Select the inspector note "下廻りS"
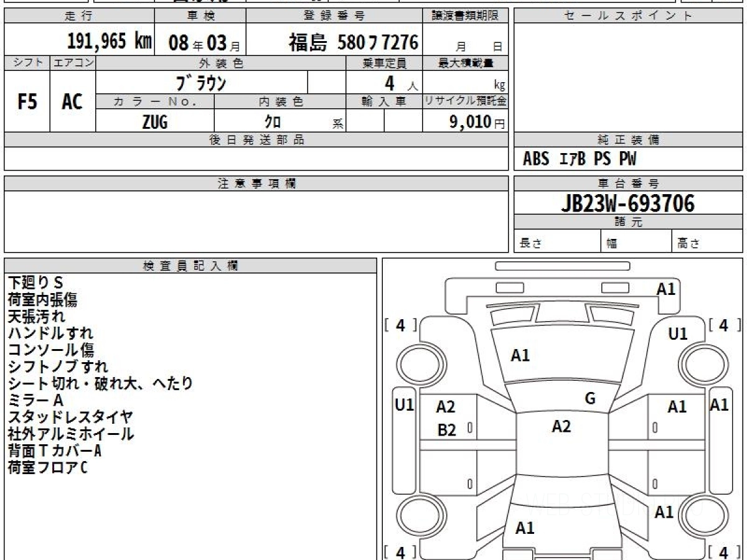 point(36,284)
